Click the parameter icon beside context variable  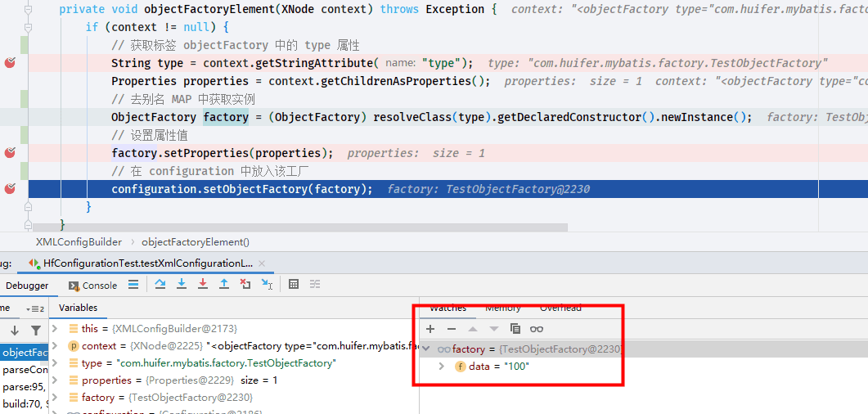(73, 346)
